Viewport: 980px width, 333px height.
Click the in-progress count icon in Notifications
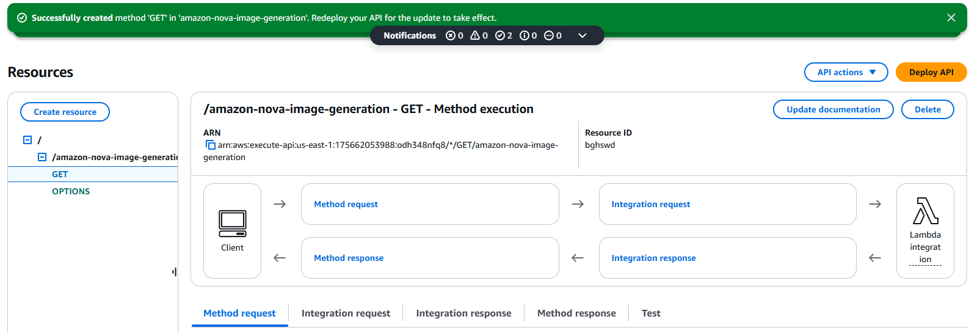[548, 35]
